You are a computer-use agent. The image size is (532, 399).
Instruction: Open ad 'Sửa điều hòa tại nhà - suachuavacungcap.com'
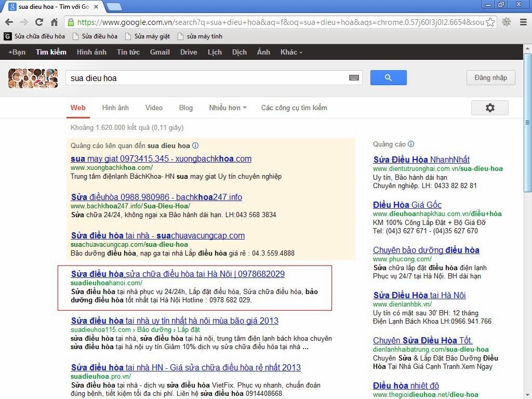point(158,235)
